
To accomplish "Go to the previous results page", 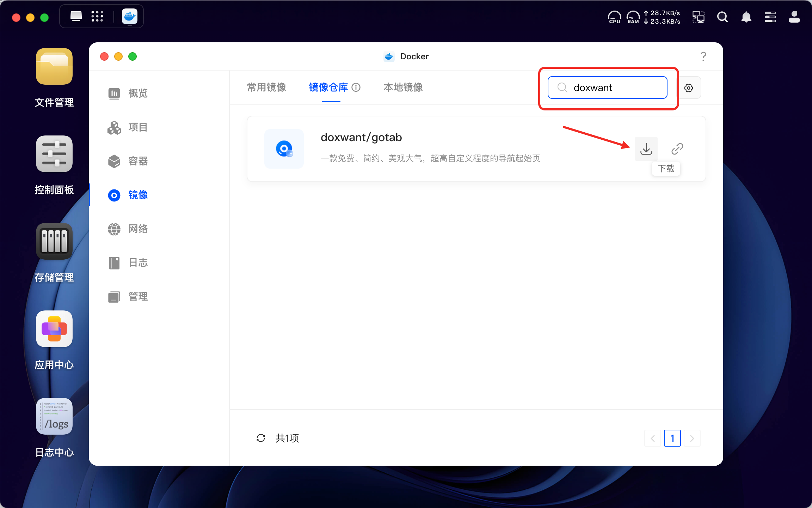I will 653,438.
